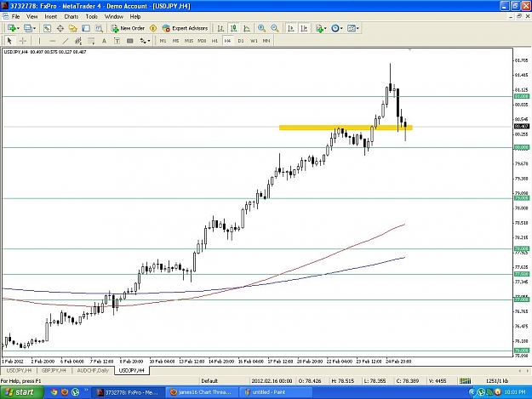The width and height of the screenshot is (532, 399).
Task: Open the Profiles dropdown icon
Action: point(29,28)
